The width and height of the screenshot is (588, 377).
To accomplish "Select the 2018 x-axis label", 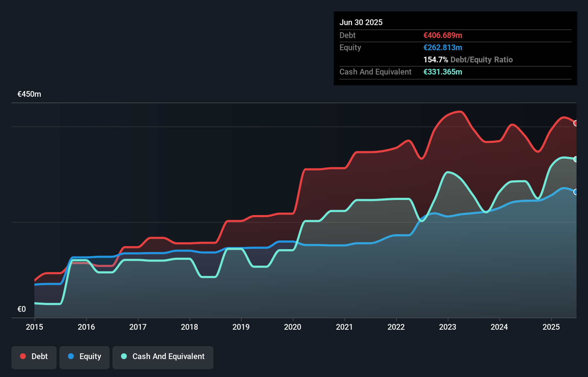I will pyautogui.click(x=189, y=327).
